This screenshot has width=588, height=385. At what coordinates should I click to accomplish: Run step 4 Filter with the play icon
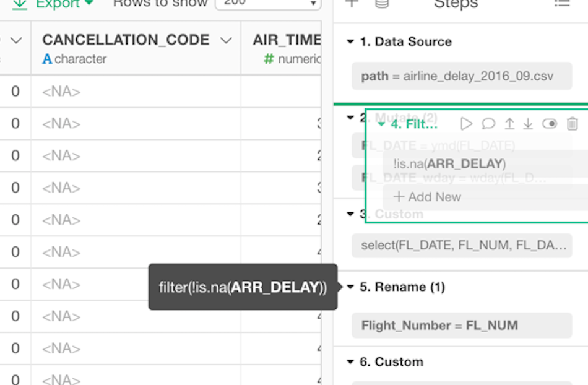pyautogui.click(x=466, y=123)
